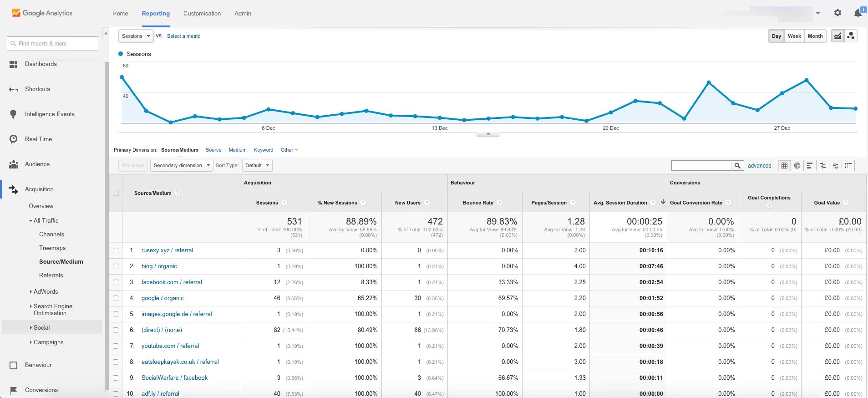Screen dimensions: 868x398
Task: Tick checkbox for bing / organic row
Action: pos(116,266)
